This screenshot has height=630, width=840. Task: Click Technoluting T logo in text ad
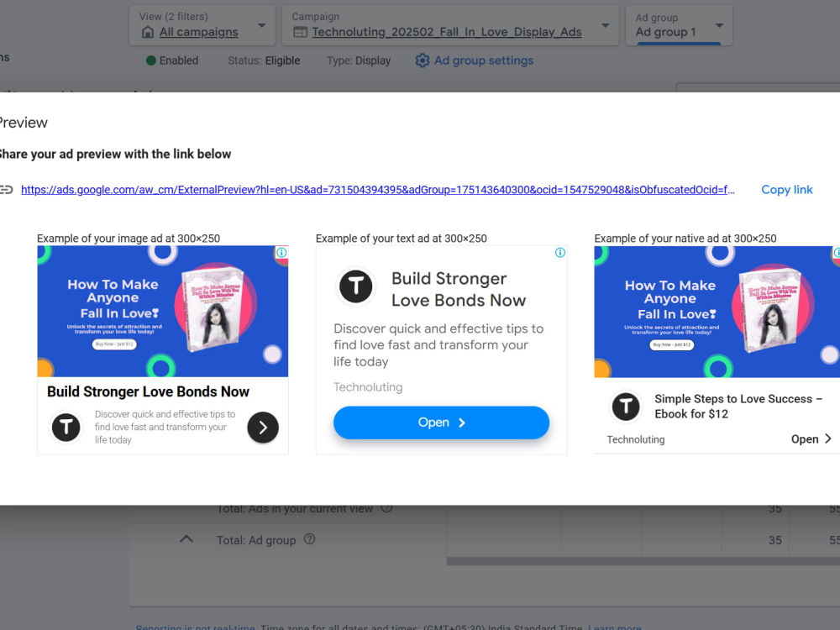tap(355, 286)
